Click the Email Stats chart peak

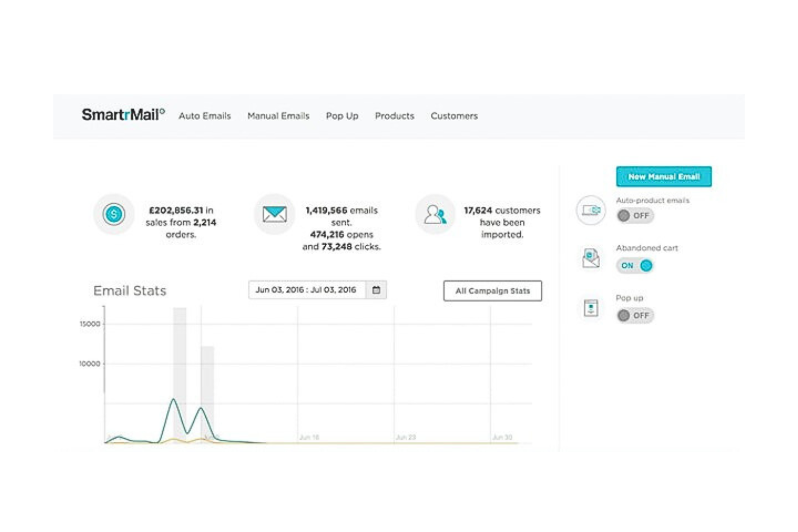coord(174,399)
